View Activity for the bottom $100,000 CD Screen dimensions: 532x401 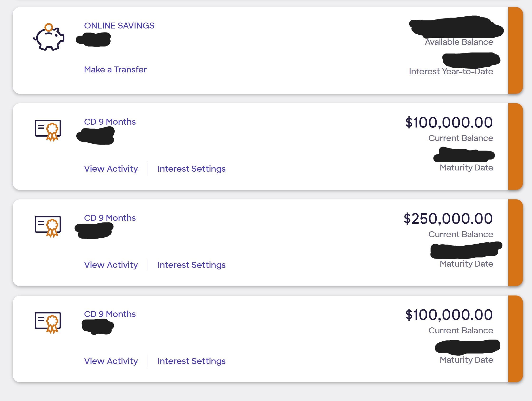pos(111,361)
